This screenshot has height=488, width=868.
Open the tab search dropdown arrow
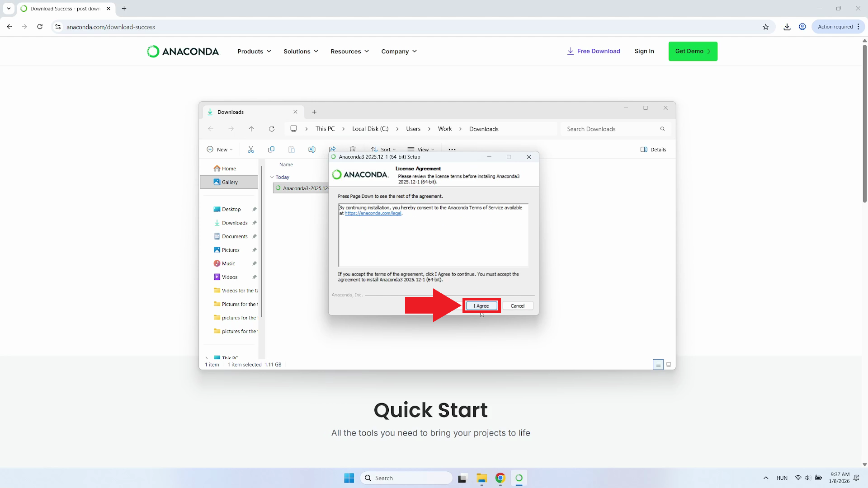(9, 8)
